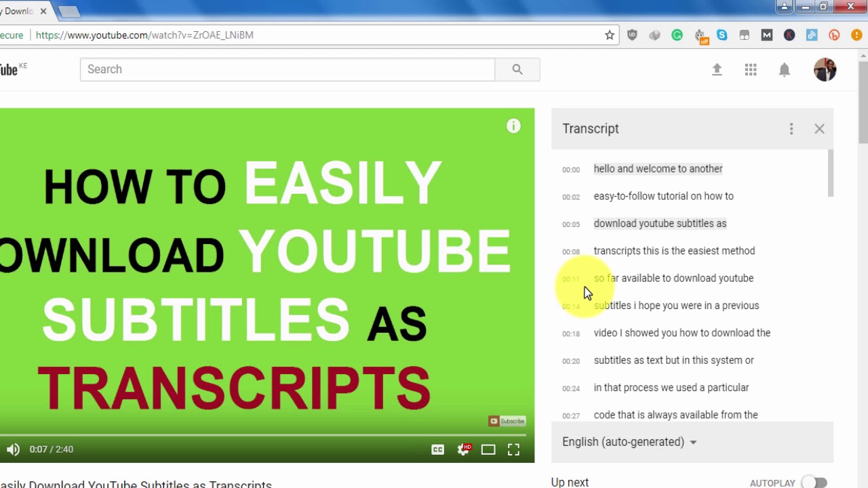Show the video info card
Viewport: 868px width, 488px height.
click(x=513, y=126)
